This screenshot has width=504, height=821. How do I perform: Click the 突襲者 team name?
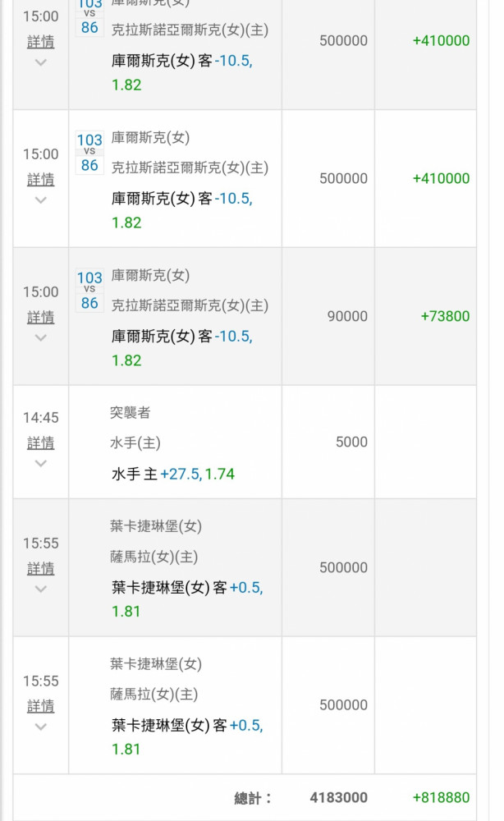pyautogui.click(x=131, y=413)
